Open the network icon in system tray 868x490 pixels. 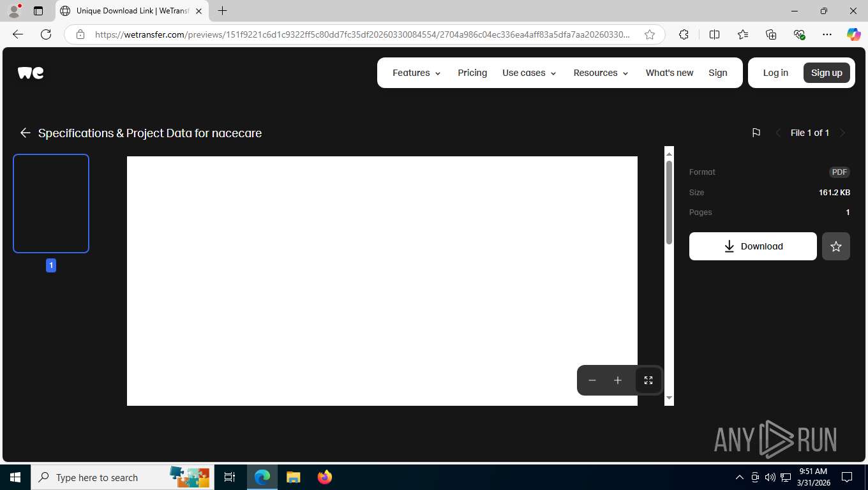coord(786,477)
